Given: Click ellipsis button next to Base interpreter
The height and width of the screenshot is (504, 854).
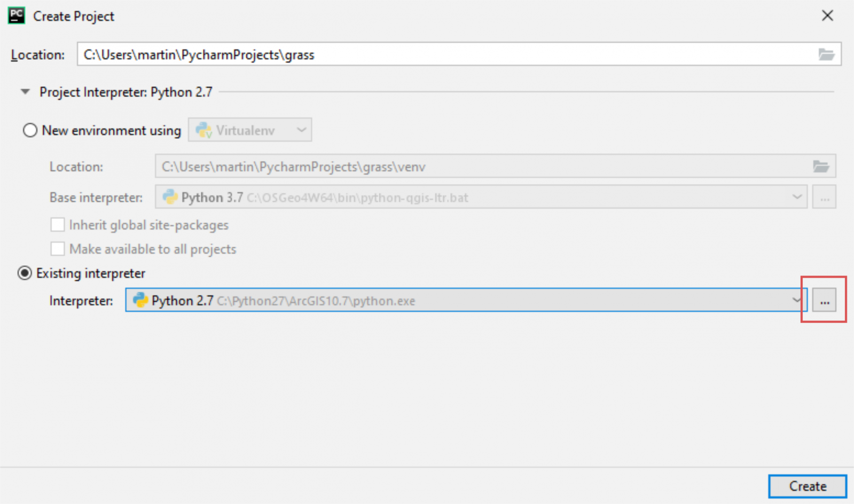Looking at the screenshot, I should pyautogui.click(x=824, y=198).
